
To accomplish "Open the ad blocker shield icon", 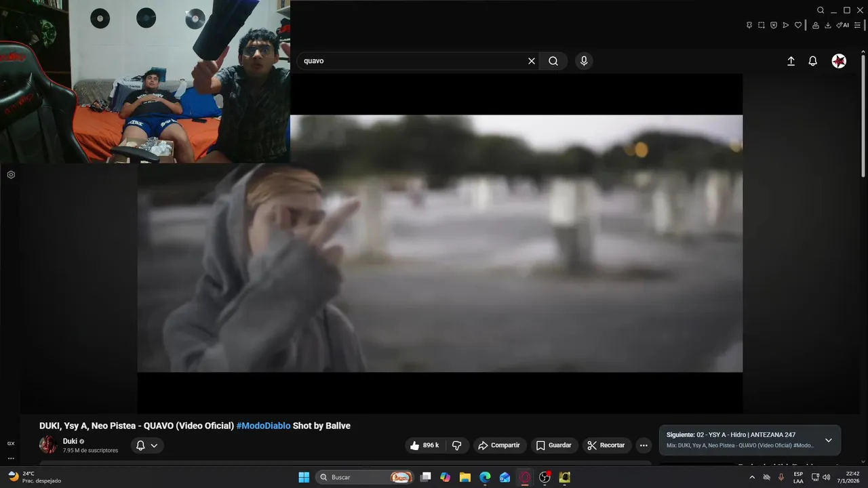I will point(774,25).
